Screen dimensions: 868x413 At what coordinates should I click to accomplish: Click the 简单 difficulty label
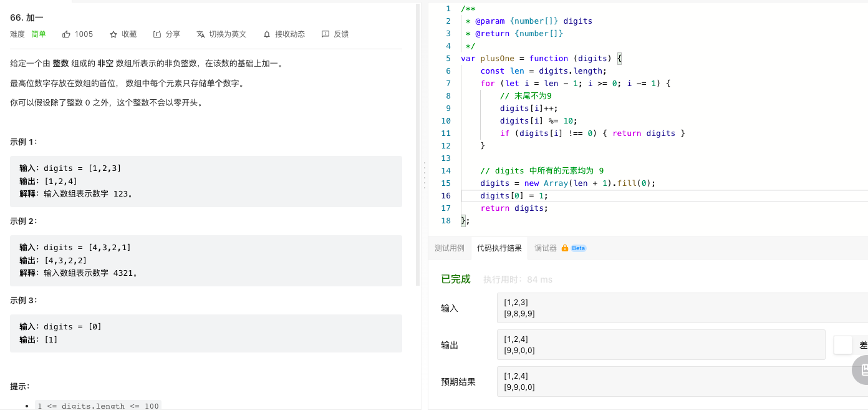pos(39,34)
